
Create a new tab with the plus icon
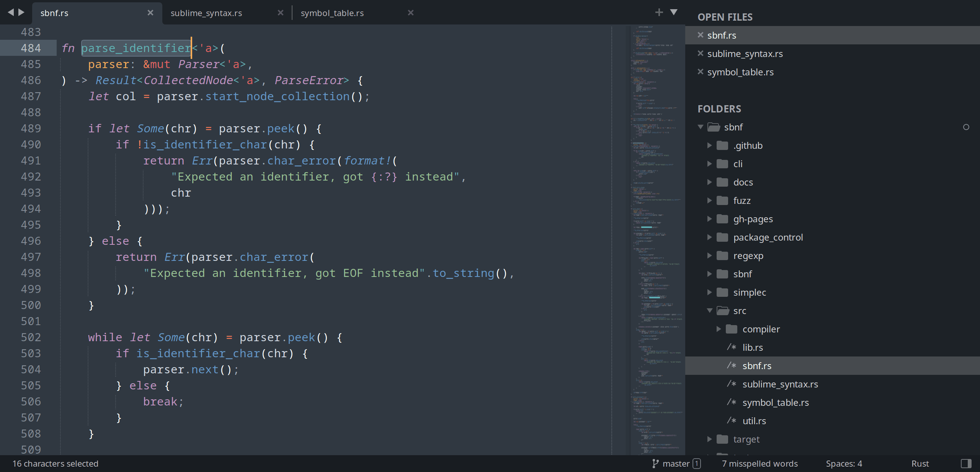659,12
